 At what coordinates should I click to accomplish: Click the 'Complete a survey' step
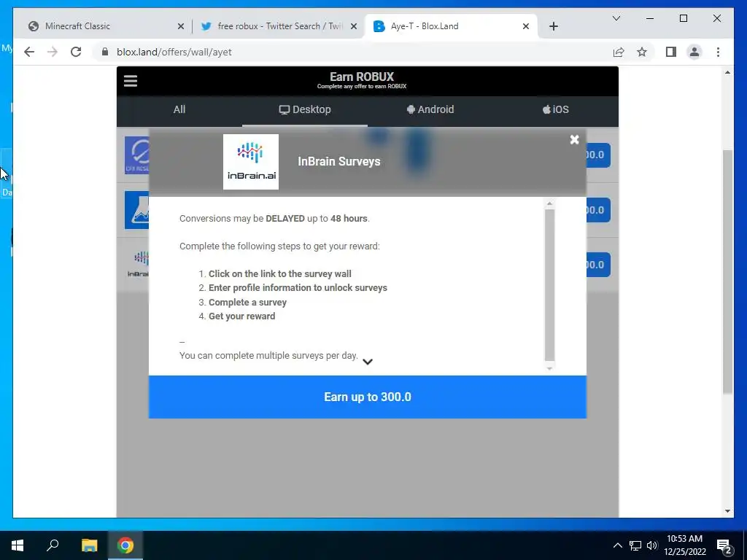pyautogui.click(x=247, y=303)
